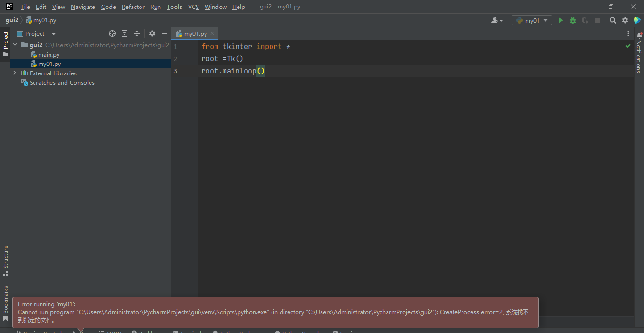Click line number 2 in gutter
644x333 pixels.
pos(175,59)
